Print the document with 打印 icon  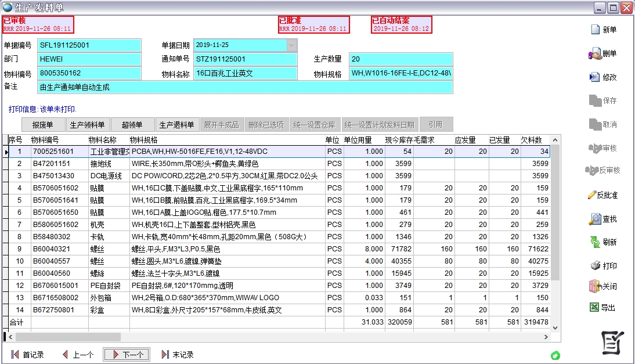pyautogui.click(x=595, y=266)
